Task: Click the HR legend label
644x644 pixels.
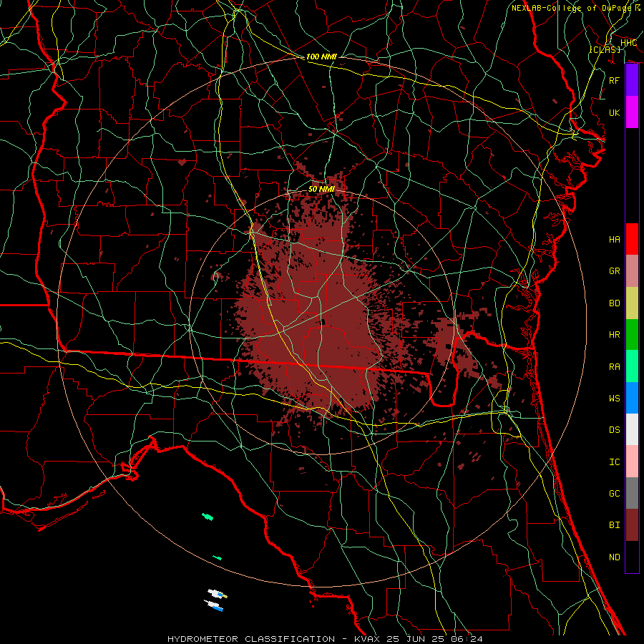Action: pyautogui.click(x=614, y=335)
